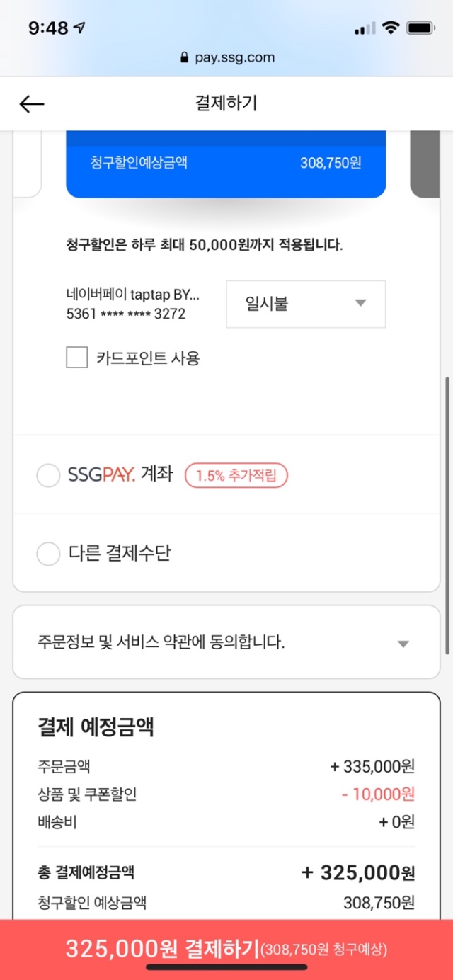Screen dimensions: 453x980
Task: Tap the 1.5% 추가적립 badge
Action: 236,476
